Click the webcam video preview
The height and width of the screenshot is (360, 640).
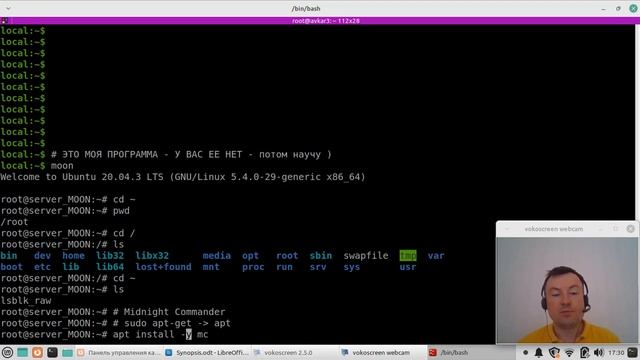tap(567, 290)
